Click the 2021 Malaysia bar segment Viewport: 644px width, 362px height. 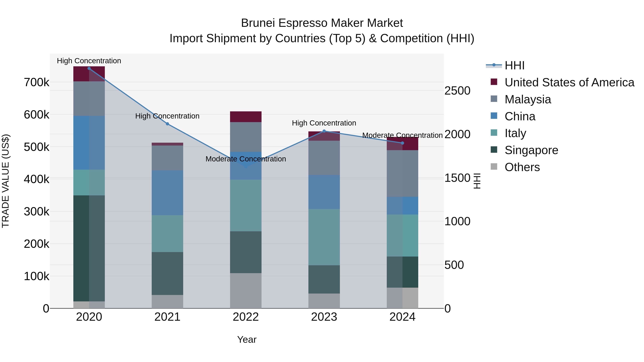(167, 158)
